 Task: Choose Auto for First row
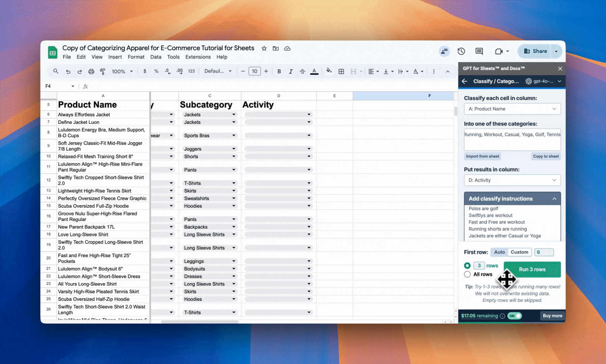click(499, 252)
